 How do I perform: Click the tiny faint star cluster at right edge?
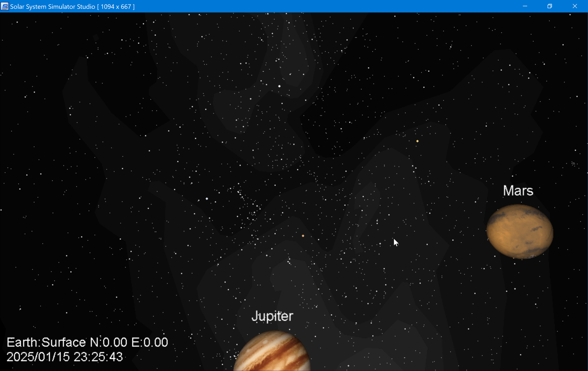[573, 164]
